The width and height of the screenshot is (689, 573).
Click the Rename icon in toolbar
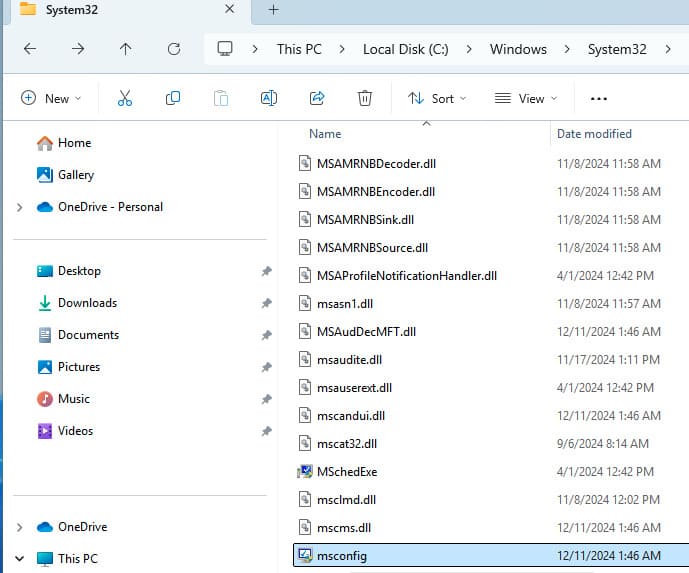[x=268, y=98]
